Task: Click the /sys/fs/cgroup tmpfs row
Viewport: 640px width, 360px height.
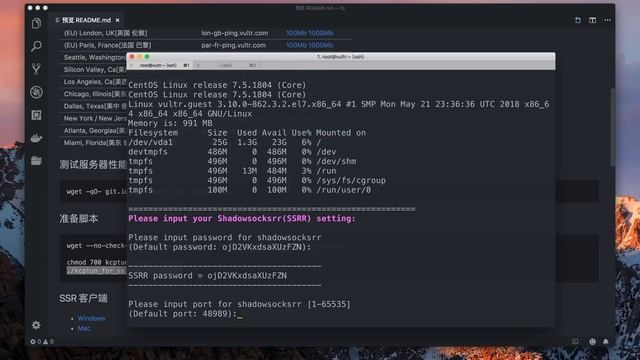Action: point(257,180)
